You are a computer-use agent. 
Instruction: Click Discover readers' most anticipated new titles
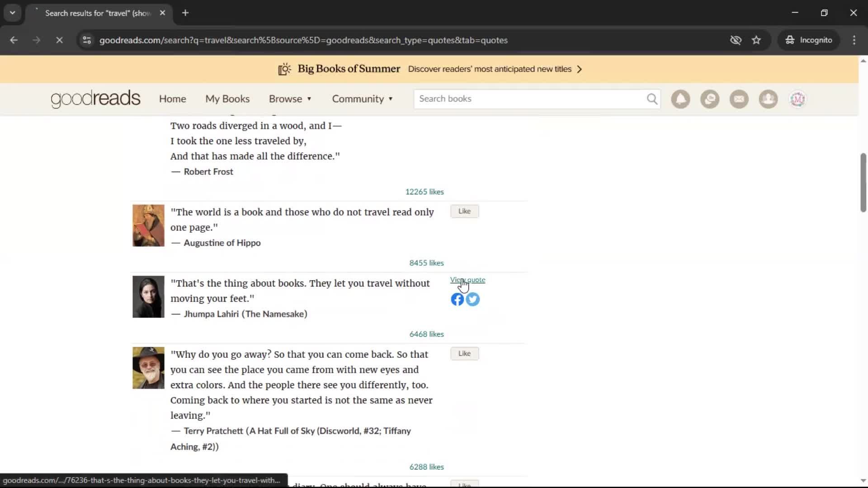[490, 69]
